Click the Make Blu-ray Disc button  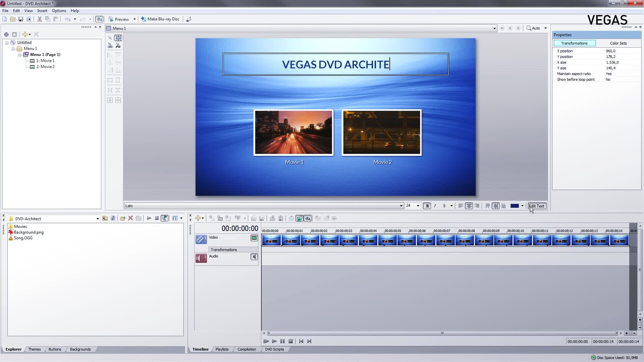tap(160, 19)
